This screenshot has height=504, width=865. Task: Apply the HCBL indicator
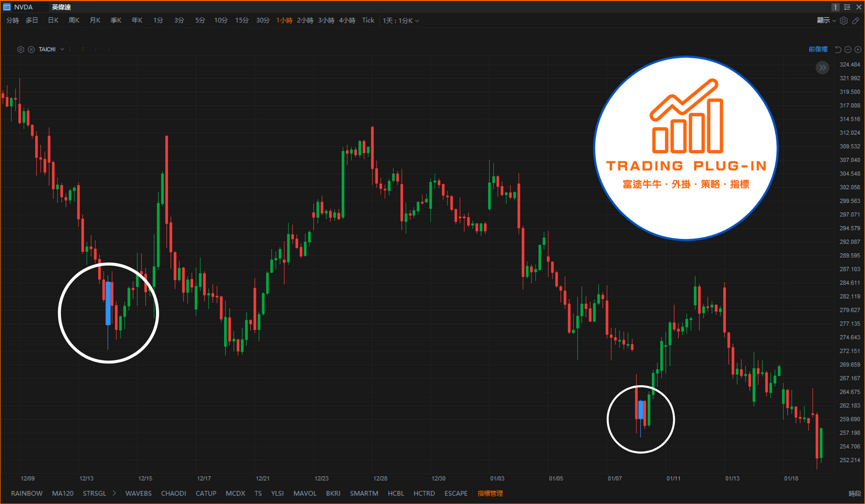click(x=396, y=493)
